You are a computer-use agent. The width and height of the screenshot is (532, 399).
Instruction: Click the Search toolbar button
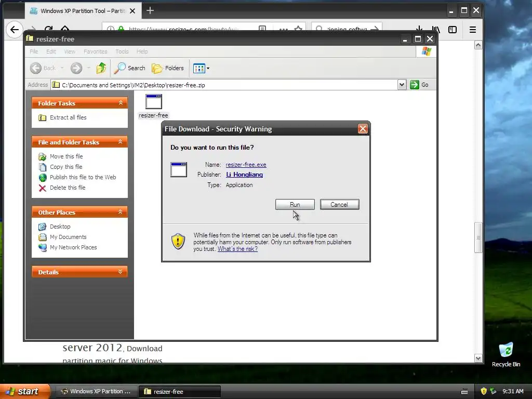tap(129, 68)
